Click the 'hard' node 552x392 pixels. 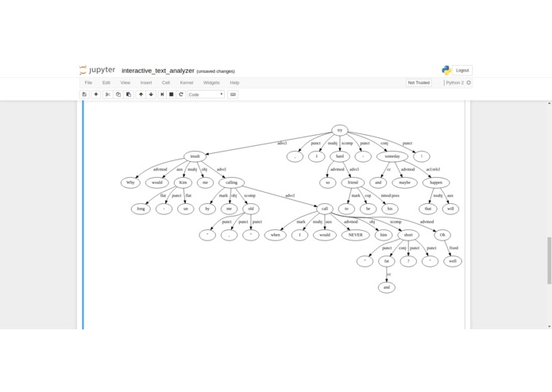[x=340, y=156]
